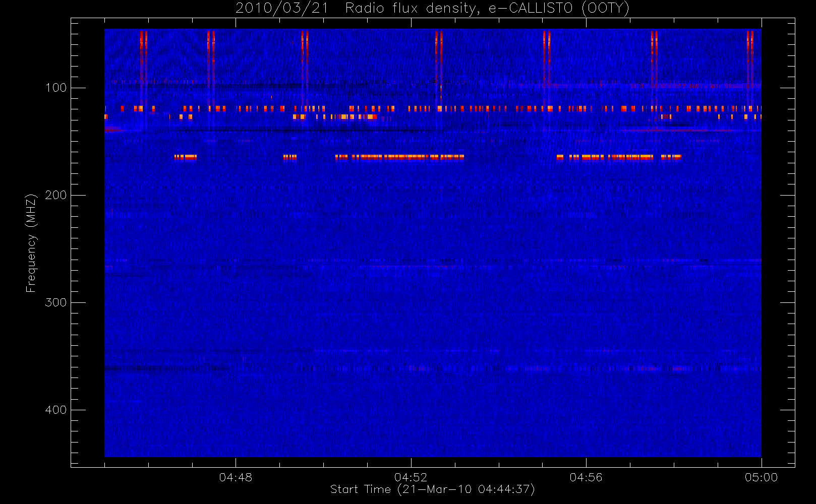Click the '200' frequency tick label
Image resolution: width=816 pixels, height=504 pixels.
pos(56,195)
